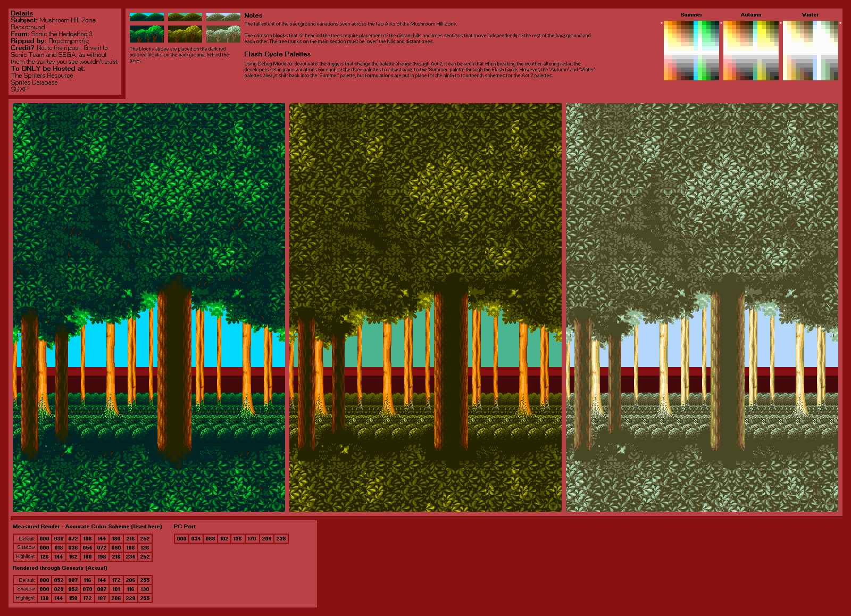The width and height of the screenshot is (851, 616).
Task: Click PC Port value cell '136'
Action: 237,539
